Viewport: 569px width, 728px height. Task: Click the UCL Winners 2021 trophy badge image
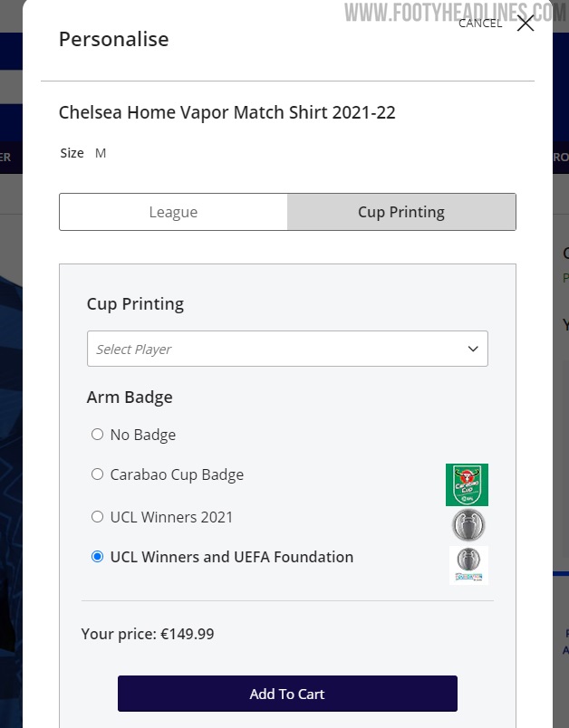tap(468, 525)
